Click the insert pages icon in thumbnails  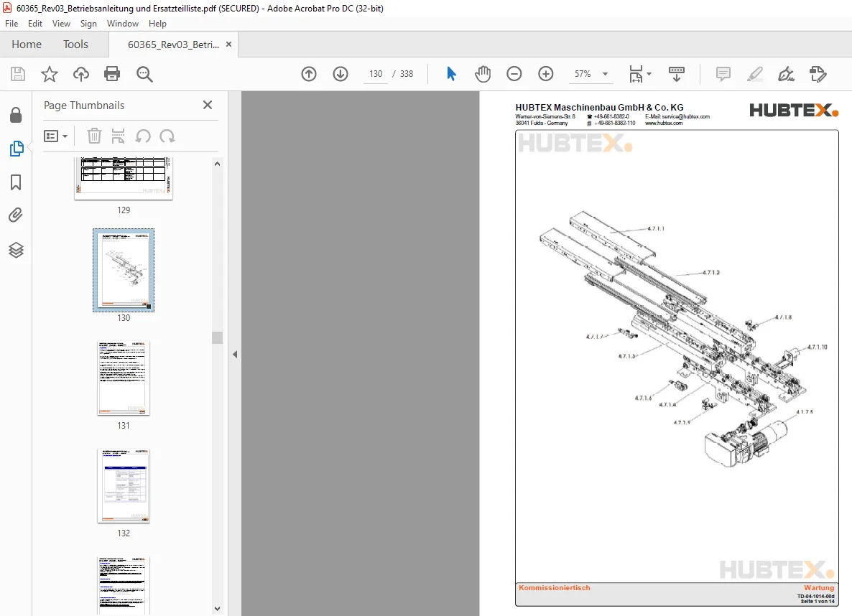coord(118,136)
